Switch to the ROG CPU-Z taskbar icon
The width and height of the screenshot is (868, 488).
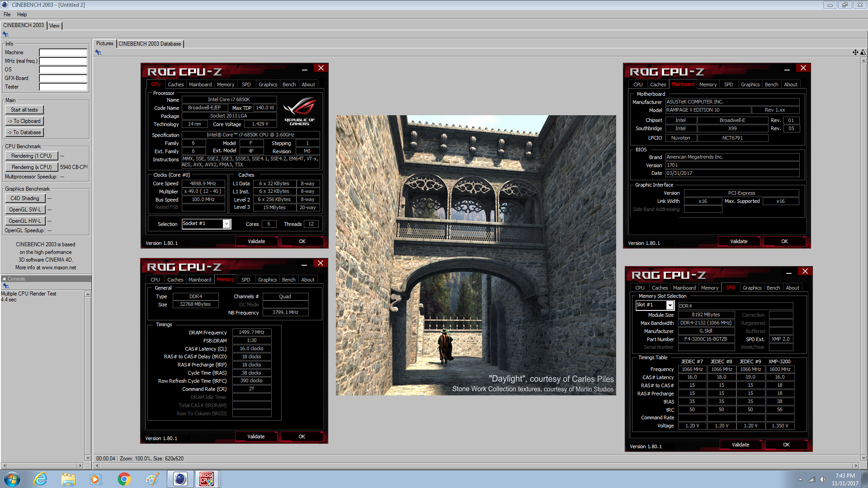coord(207,479)
